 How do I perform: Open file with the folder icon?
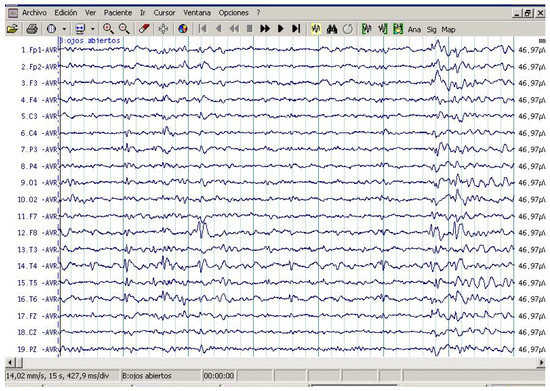click(x=12, y=29)
